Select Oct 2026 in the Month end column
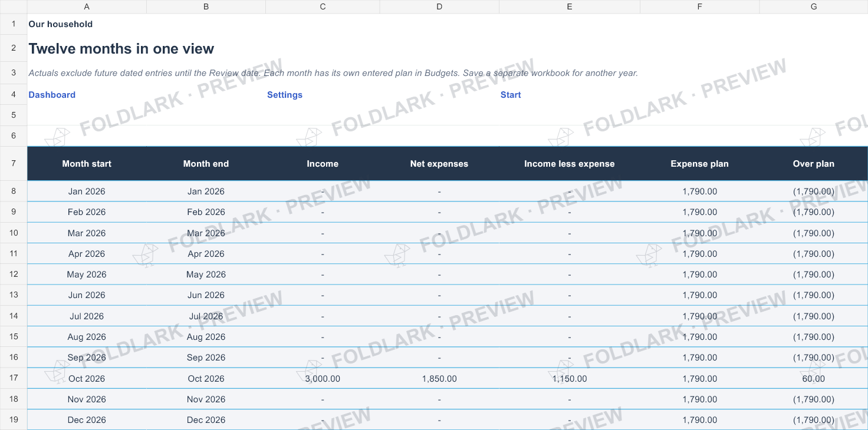Screen dimensions: 868x430 pyautogui.click(x=206, y=379)
